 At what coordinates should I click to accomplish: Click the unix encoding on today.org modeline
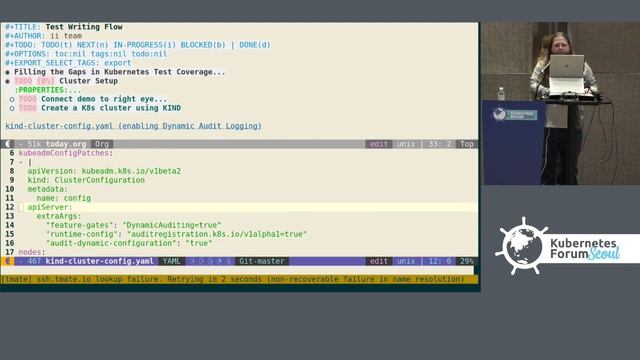click(x=406, y=144)
